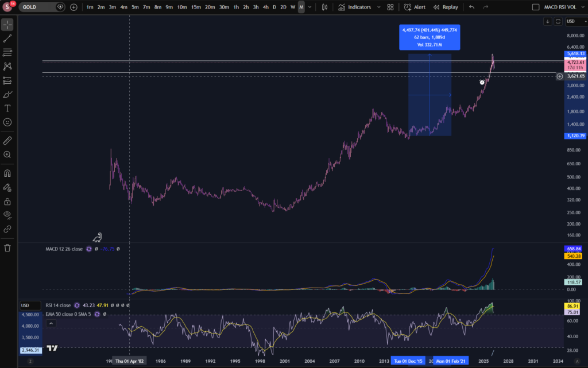Switch to the 15m timeframe

click(x=196, y=7)
